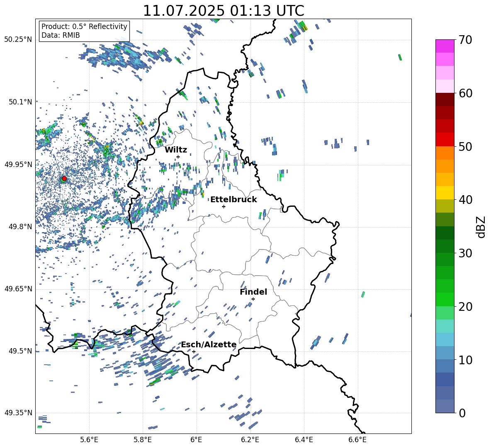Image resolution: width=491 pixels, height=448 pixels.
Task: Click the colorbar 40 tick label
Action: pos(465,200)
